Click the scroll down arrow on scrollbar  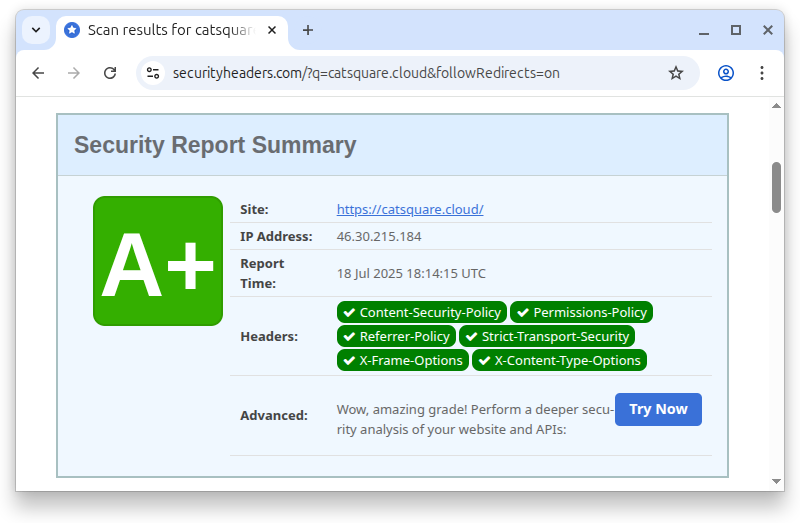[x=776, y=481]
